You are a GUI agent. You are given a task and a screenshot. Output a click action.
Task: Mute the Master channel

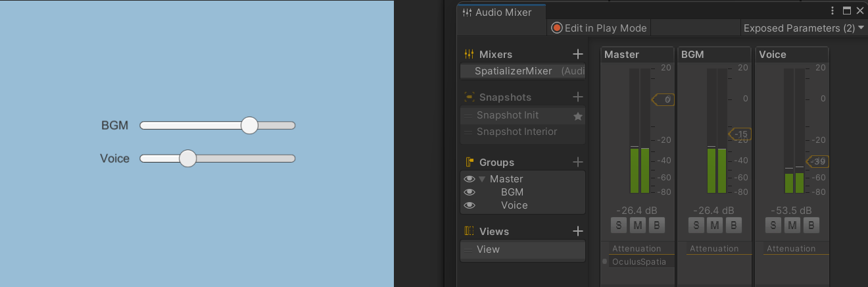[x=637, y=226]
